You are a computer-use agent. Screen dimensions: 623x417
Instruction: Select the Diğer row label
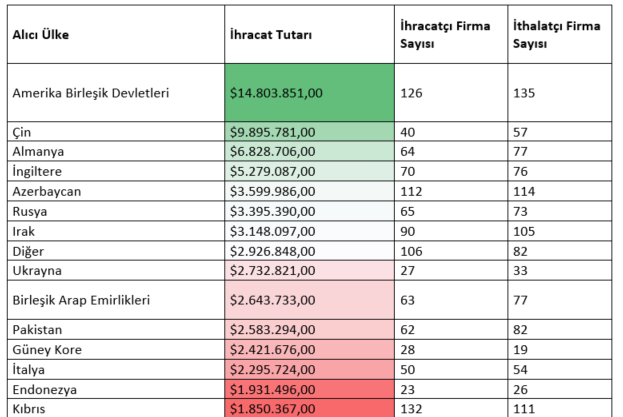click(28, 250)
